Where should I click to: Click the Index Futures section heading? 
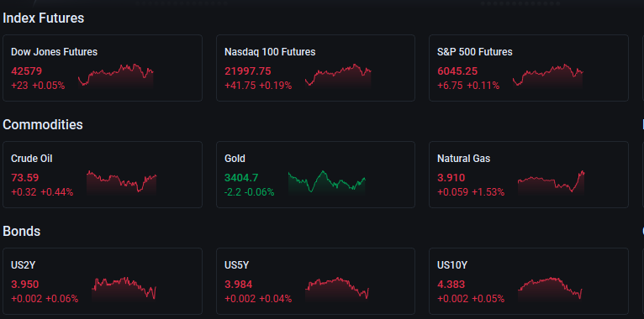(x=44, y=18)
